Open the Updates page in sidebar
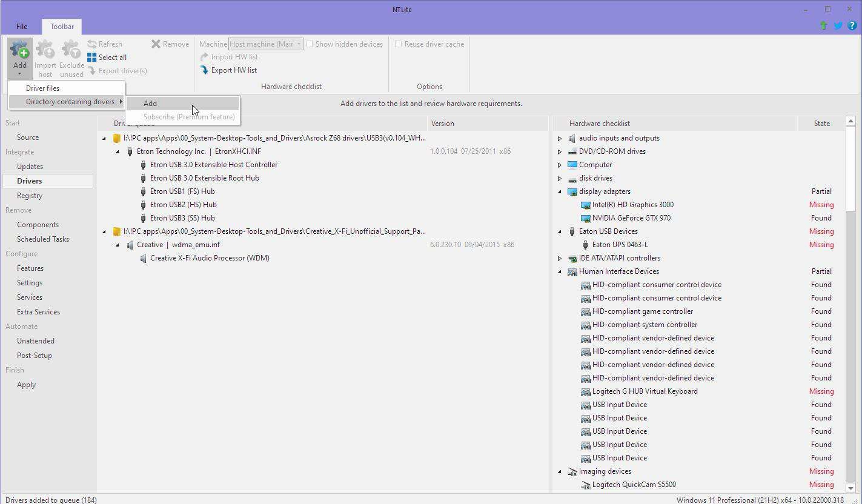 (30, 167)
